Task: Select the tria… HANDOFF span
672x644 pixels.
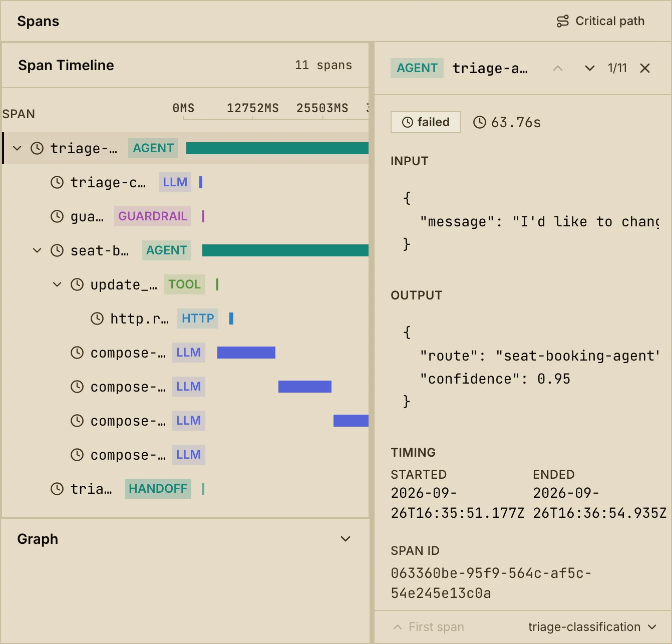Action: pyautogui.click(x=185, y=489)
